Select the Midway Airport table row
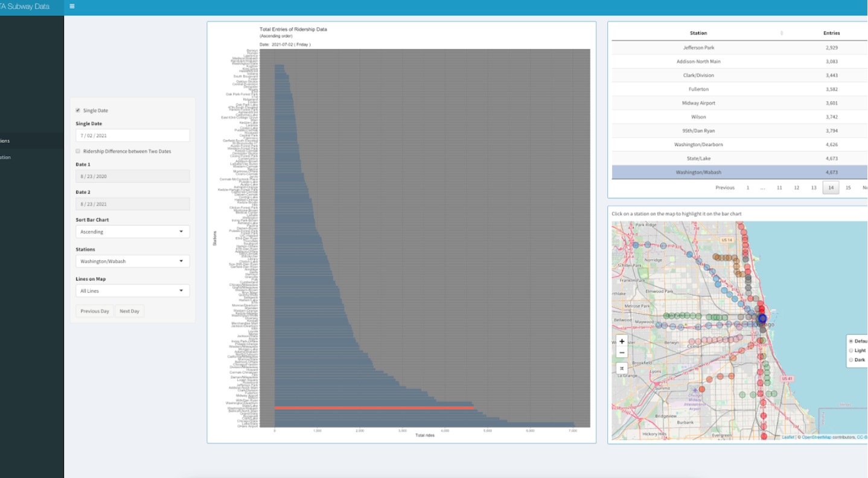The height and width of the screenshot is (478, 868). click(740, 103)
